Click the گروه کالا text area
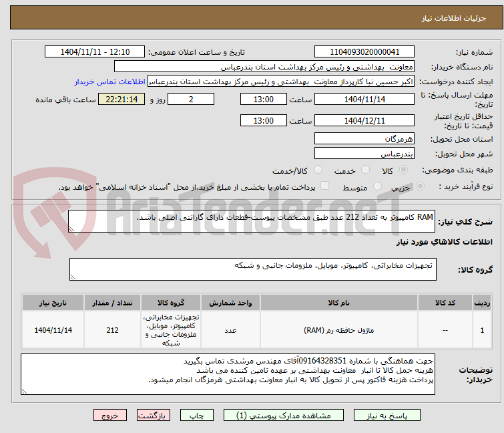The height and width of the screenshot is (433, 504). [x=252, y=269]
